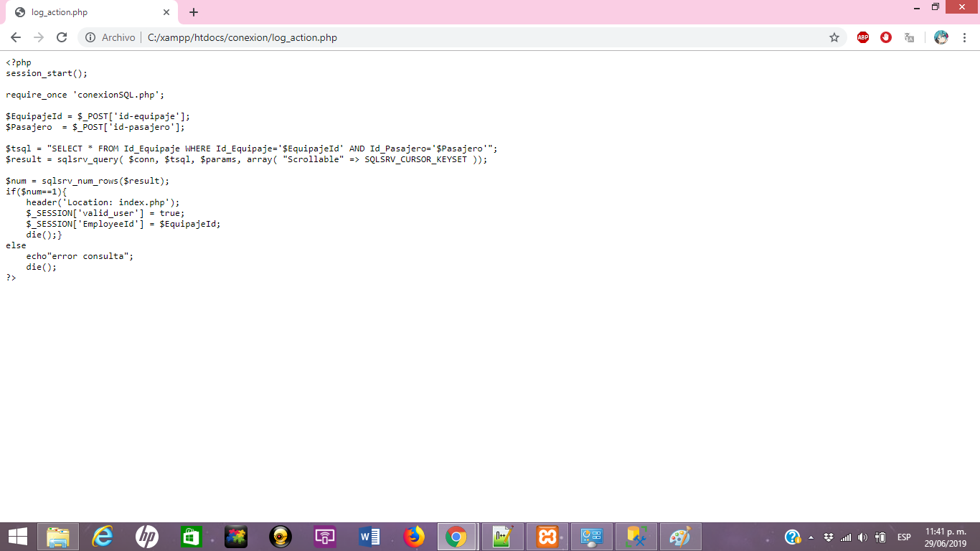This screenshot has width=980, height=551.
Task: Click the sqlsrv_num_rows($result) line
Action: pyautogui.click(x=88, y=181)
